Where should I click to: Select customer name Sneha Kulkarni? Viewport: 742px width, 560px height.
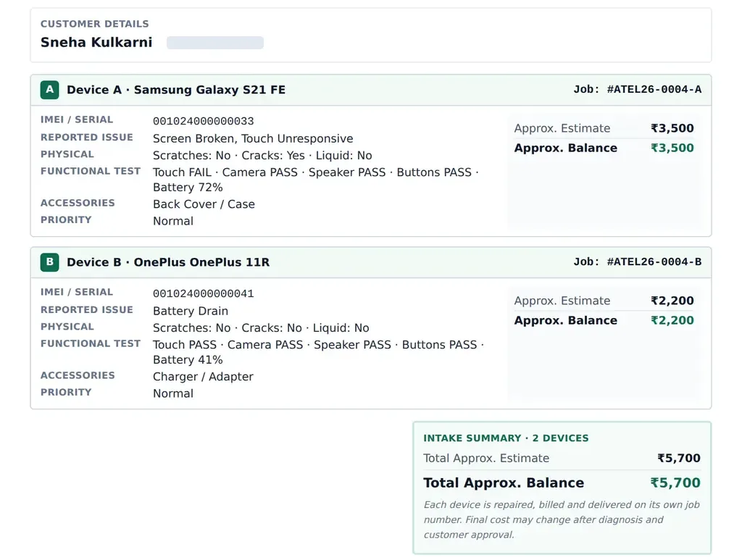tap(96, 43)
